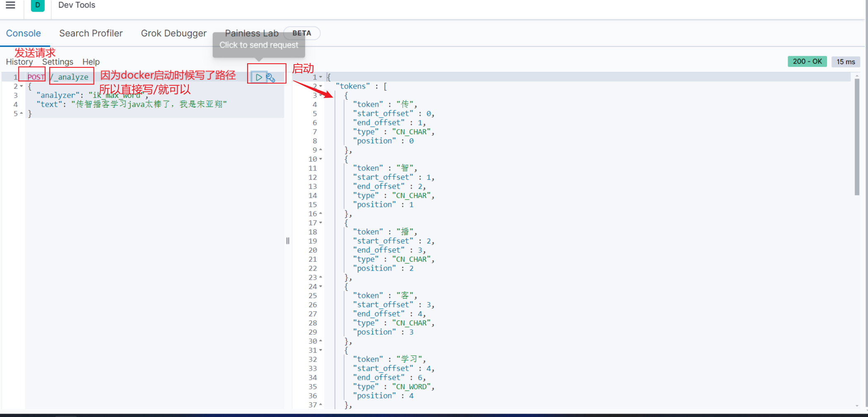Screen dimensions: 868x417
Task: Click scrollbar down arrow in response pane
Action: tap(857, 406)
